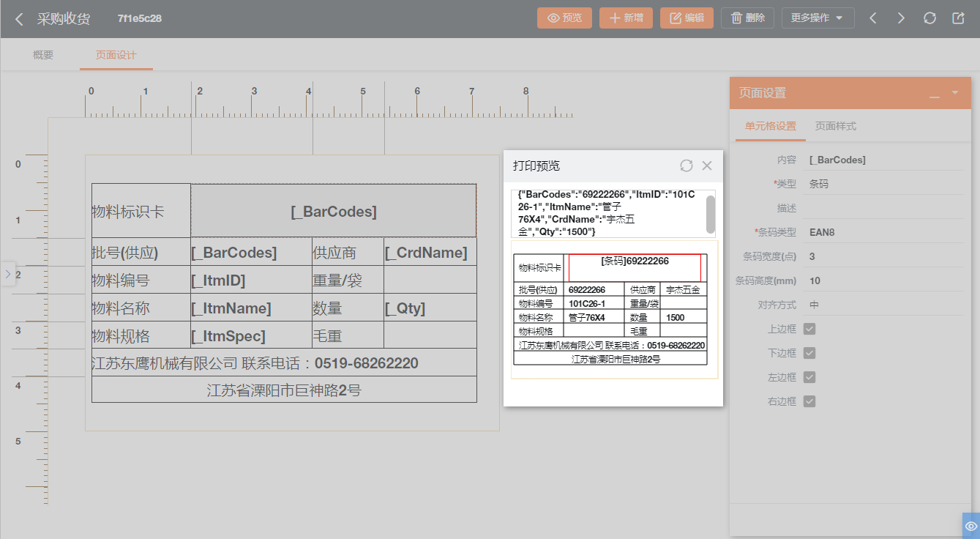Viewport: 980px width, 539px height.
Task: Select the 毛重 cell in designer
Action: pos(348,335)
